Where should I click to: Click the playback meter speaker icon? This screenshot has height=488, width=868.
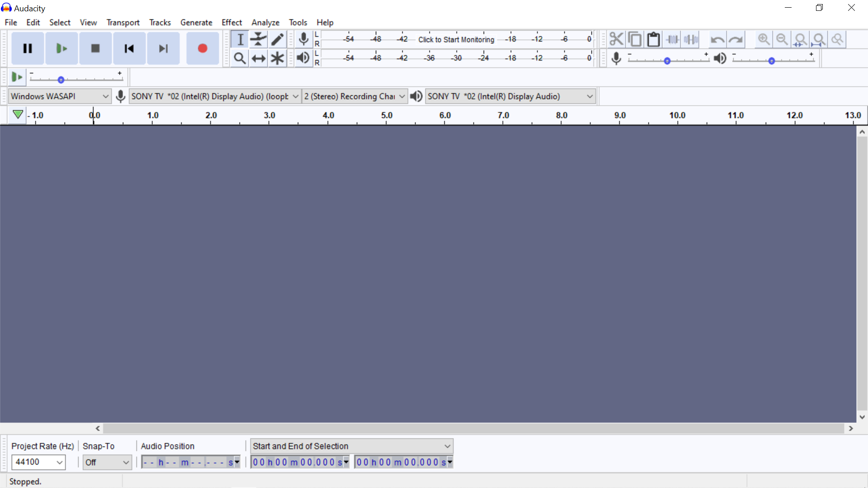pyautogui.click(x=303, y=58)
